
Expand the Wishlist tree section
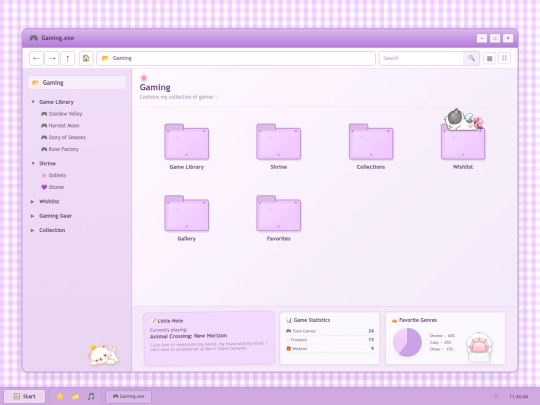click(32, 201)
